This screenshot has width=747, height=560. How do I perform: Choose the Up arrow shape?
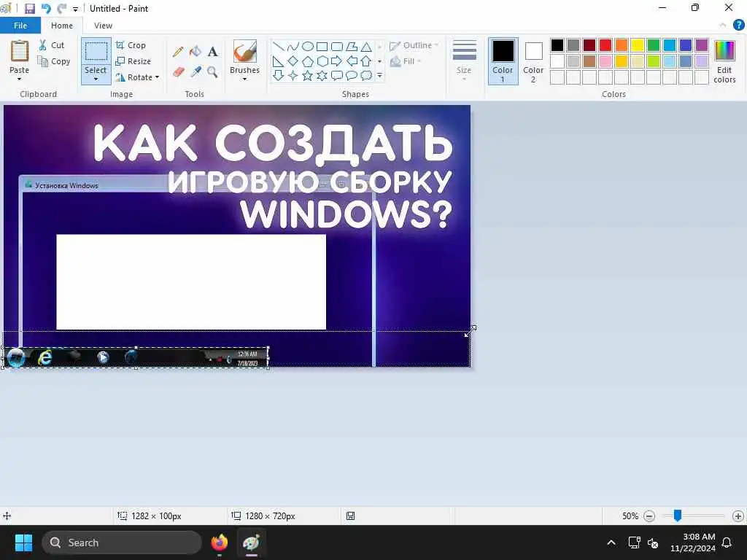coord(366,61)
